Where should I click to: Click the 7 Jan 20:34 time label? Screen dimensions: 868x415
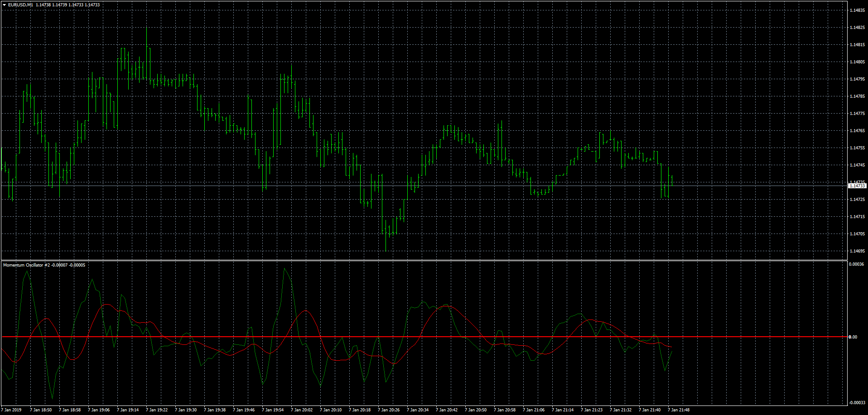coord(418,410)
